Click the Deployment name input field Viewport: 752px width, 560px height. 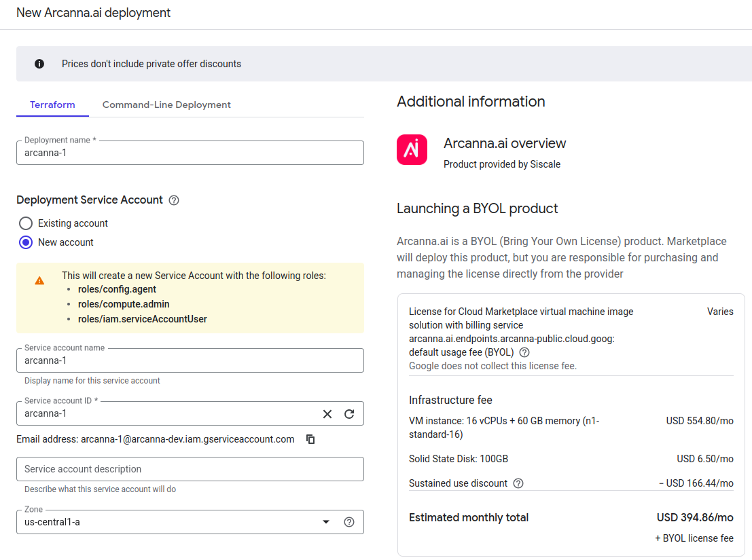190,153
